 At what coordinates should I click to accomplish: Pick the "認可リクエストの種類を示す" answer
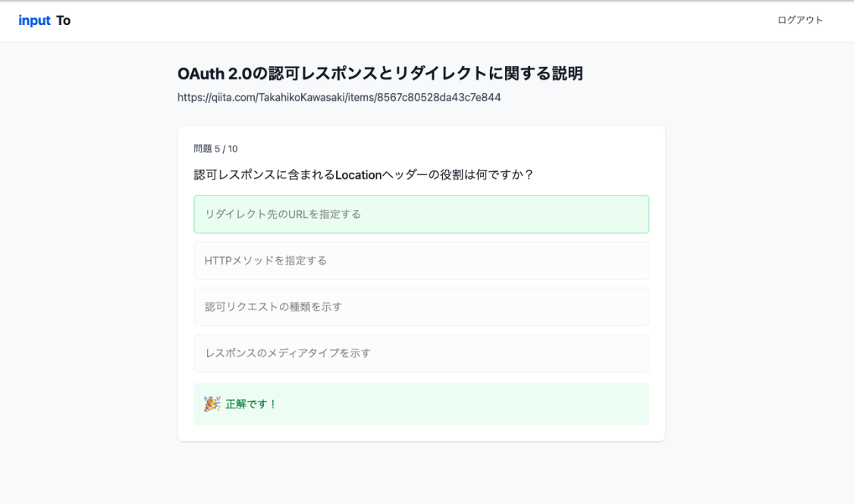coord(421,307)
